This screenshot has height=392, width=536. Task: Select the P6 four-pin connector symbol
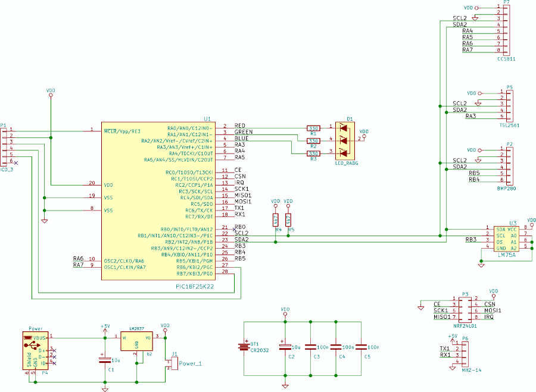465,355
